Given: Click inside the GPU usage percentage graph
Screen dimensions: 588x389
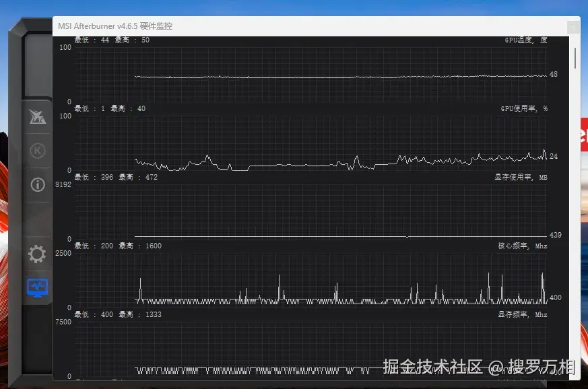Looking at the screenshot, I should tap(311, 143).
